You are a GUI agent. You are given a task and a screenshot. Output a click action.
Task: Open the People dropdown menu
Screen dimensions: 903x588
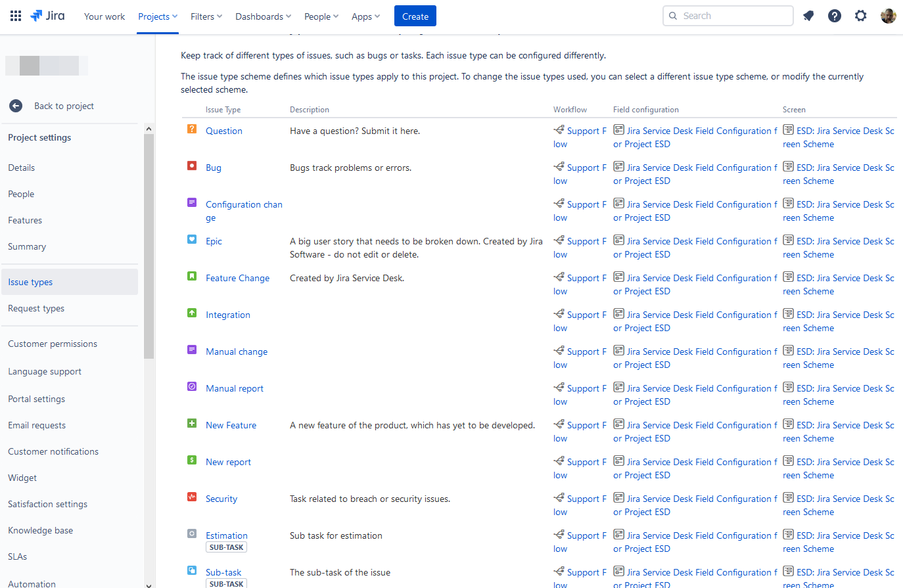321,16
